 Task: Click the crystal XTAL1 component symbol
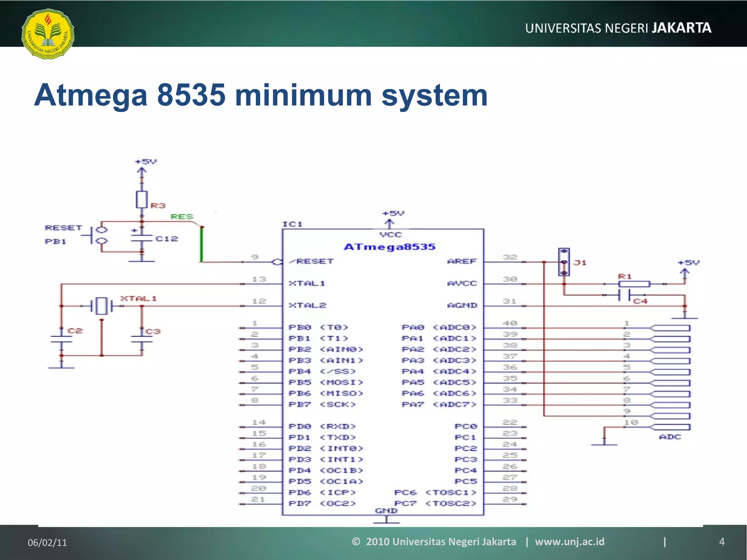pyautogui.click(x=102, y=306)
